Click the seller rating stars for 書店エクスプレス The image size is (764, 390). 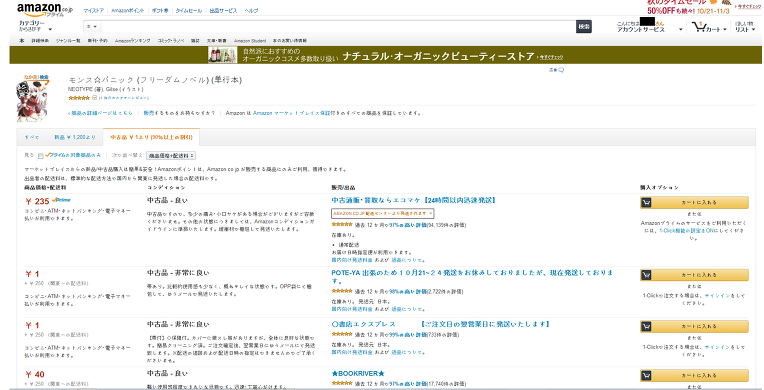tap(342, 334)
